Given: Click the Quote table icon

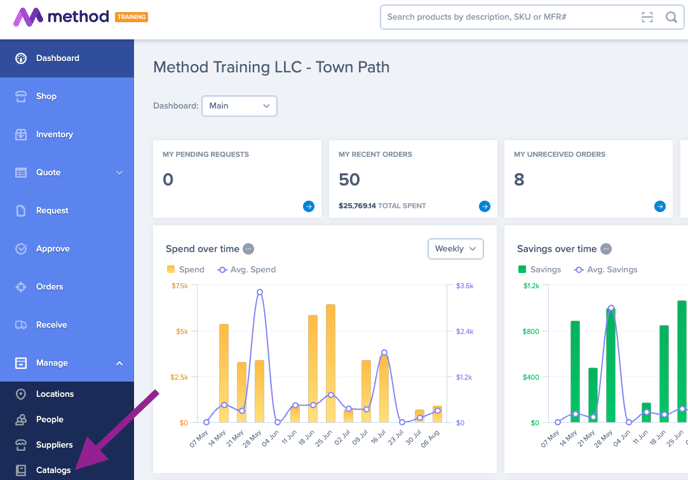Looking at the screenshot, I should click(x=21, y=172).
